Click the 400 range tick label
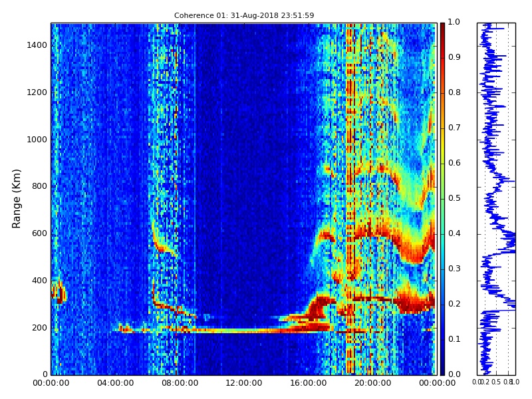Image resolution: width=532 pixels, height=399 pixels. [40, 281]
